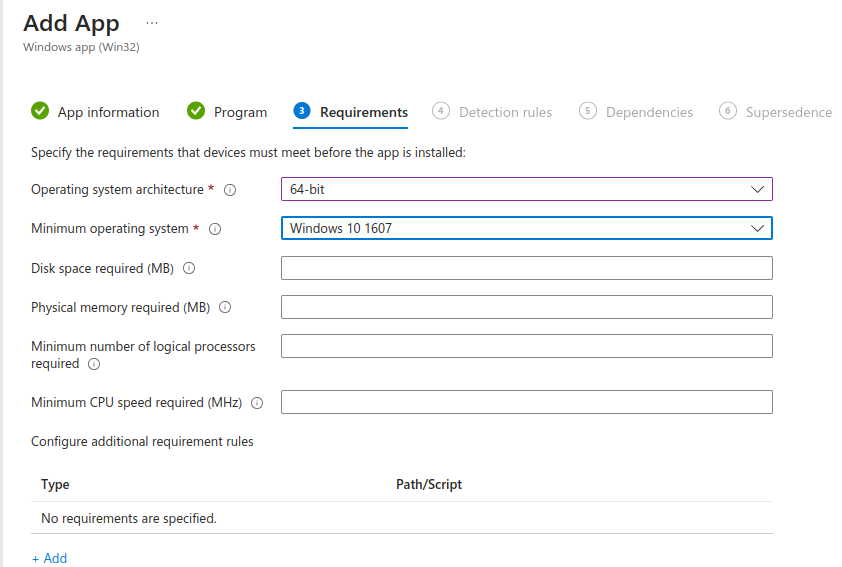Screen dimensions: 842x567
Task: Click the Dependencies step
Action: (649, 112)
